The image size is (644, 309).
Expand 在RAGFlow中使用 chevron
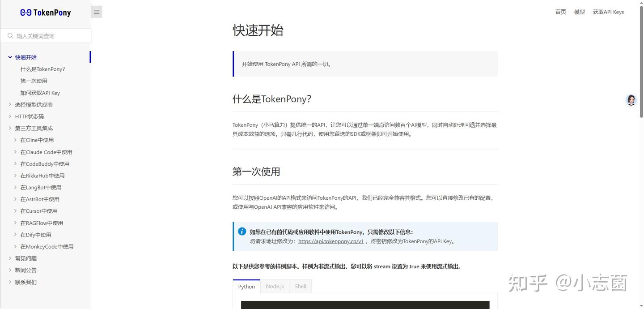click(x=15, y=223)
